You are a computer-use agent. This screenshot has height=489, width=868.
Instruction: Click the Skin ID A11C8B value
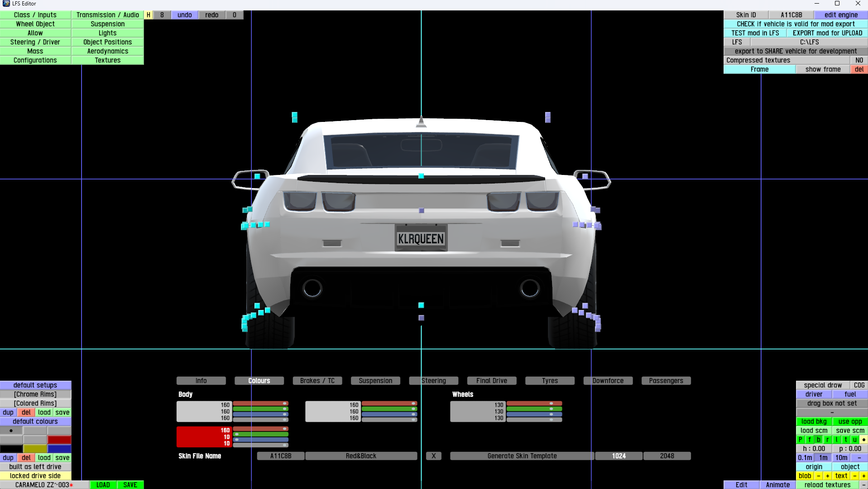(791, 15)
